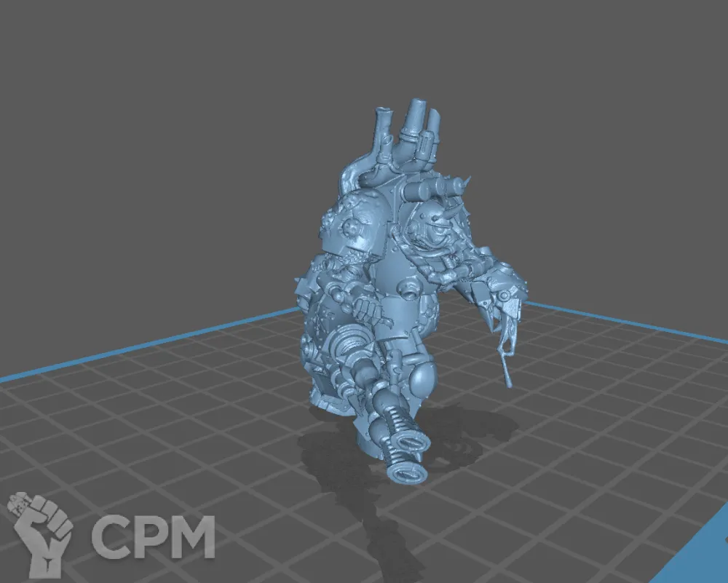This screenshot has width=728, height=583.
Task: Click the horizontal cylinder beside the smokestacks
Action: point(430,191)
